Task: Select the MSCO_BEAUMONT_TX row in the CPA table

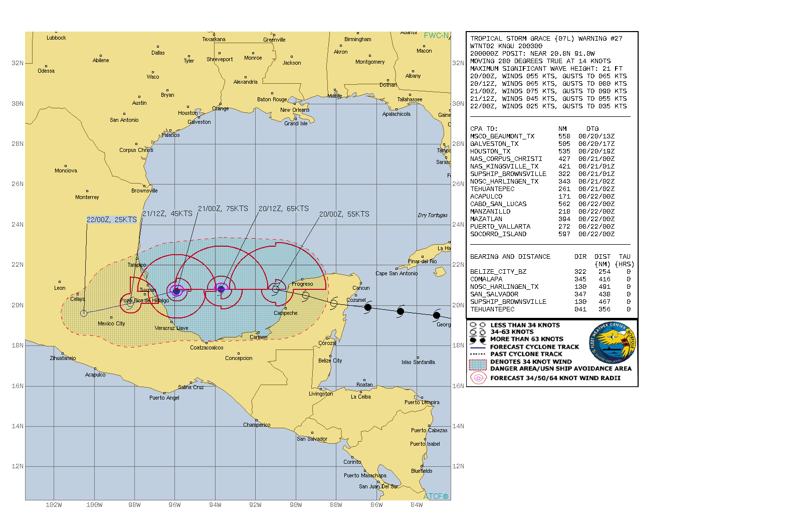Action: (x=542, y=136)
